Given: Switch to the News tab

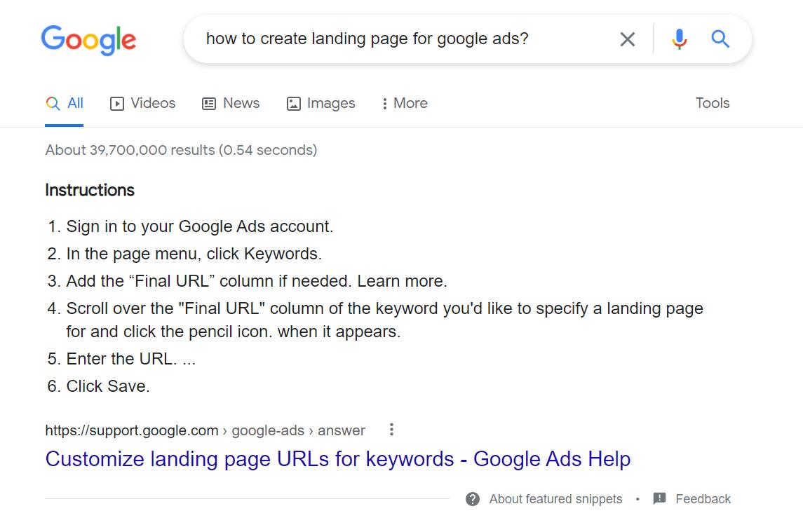Looking at the screenshot, I should [241, 103].
